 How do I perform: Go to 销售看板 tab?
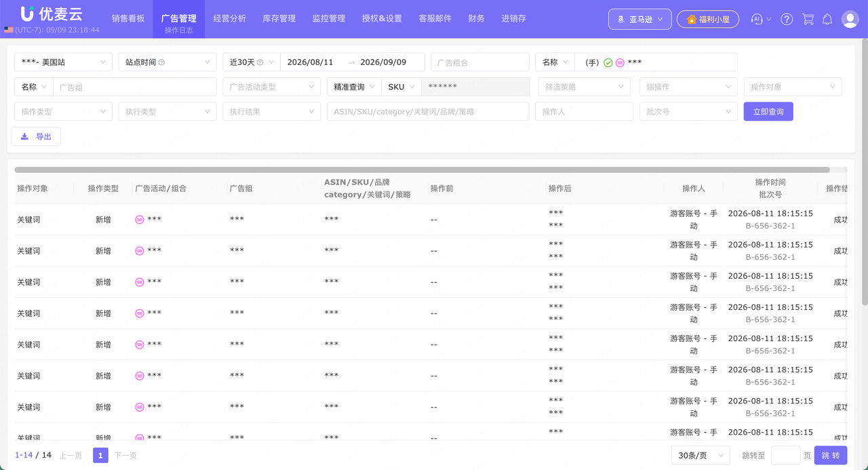click(128, 19)
